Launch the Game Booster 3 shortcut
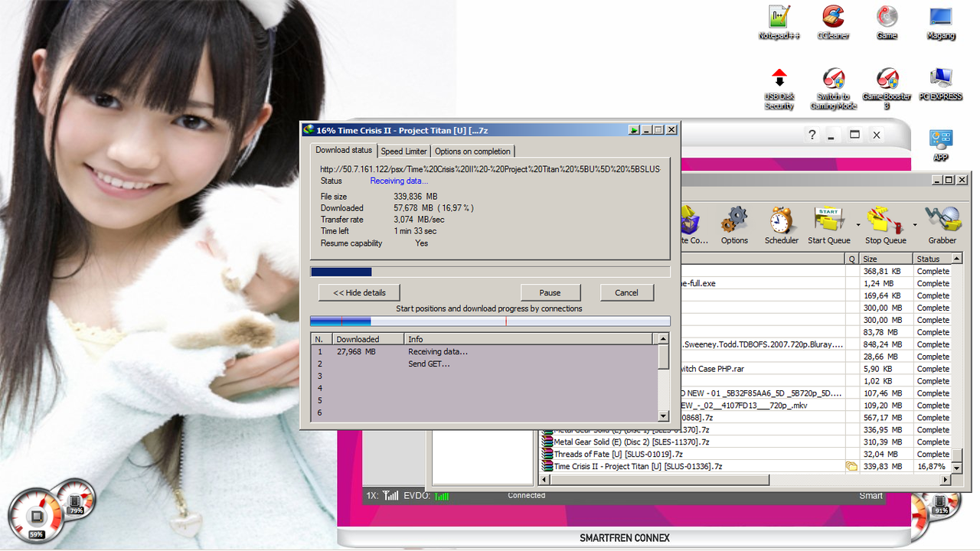 (887, 89)
